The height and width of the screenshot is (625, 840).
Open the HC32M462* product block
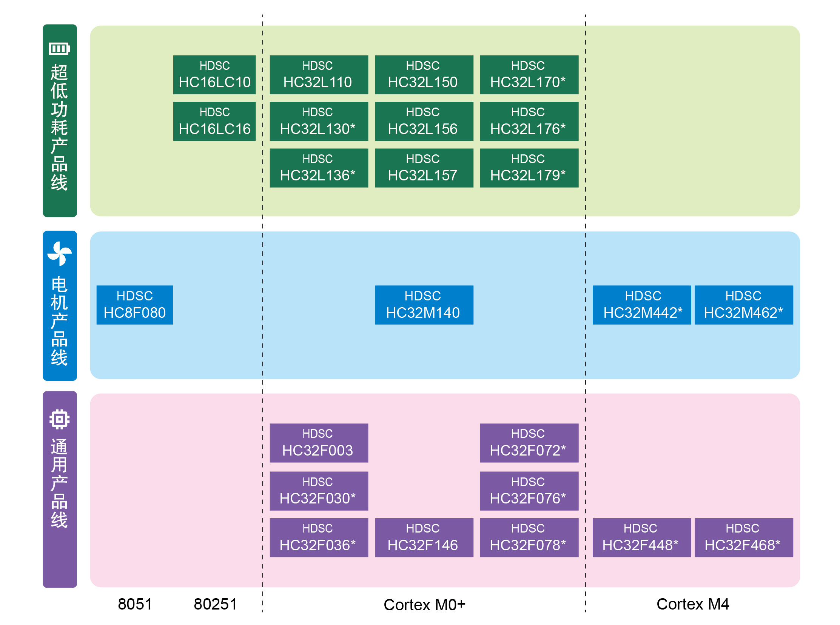pyautogui.click(x=743, y=305)
